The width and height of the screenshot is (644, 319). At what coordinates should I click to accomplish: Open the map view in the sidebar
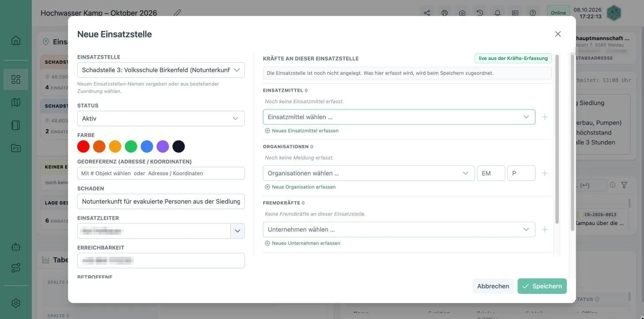(16, 102)
